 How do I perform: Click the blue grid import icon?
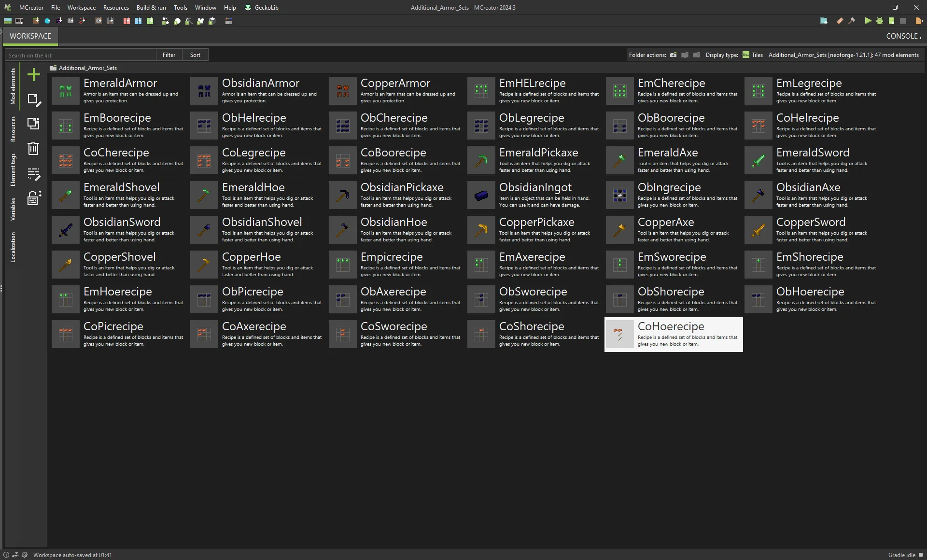[138, 21]
